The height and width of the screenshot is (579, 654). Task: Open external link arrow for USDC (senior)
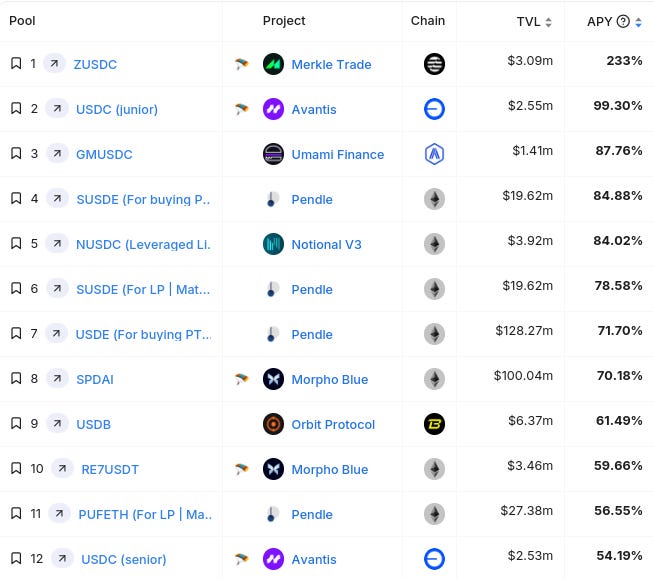[62, 559]
